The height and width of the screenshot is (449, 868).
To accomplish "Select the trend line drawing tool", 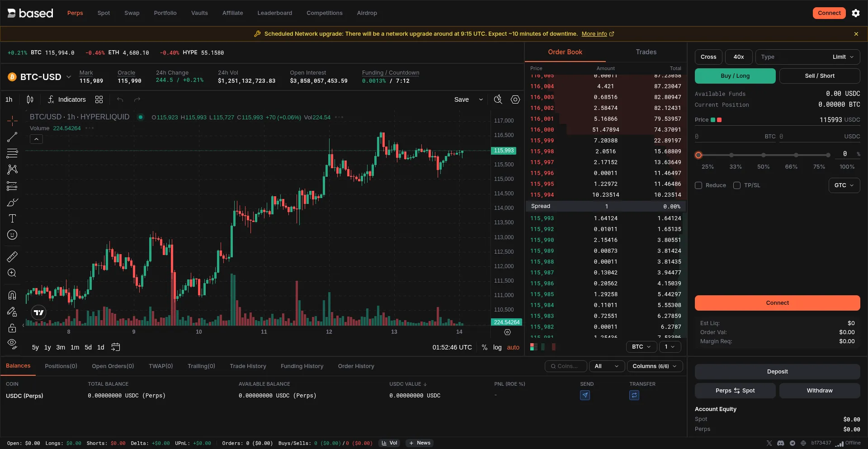I will (12, 137).
